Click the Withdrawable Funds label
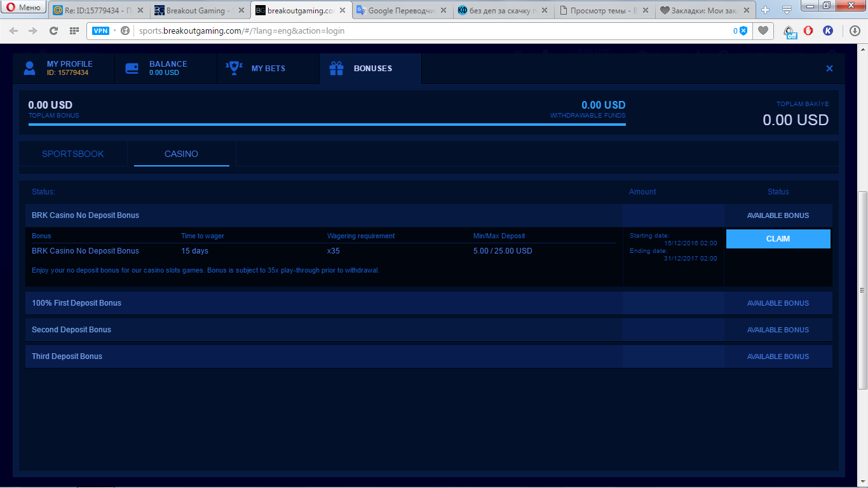868x488 pixels. tap(588, 116)
